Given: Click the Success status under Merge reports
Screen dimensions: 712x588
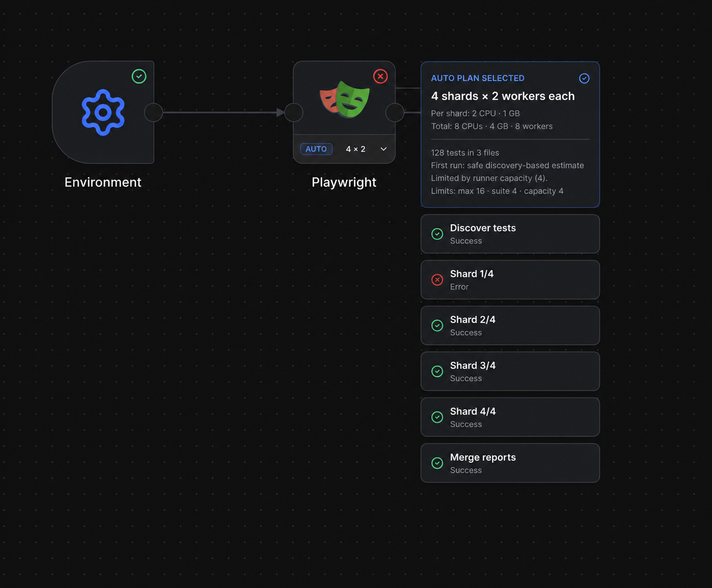Looking at the screenshot, I should [x=466, y=470].
